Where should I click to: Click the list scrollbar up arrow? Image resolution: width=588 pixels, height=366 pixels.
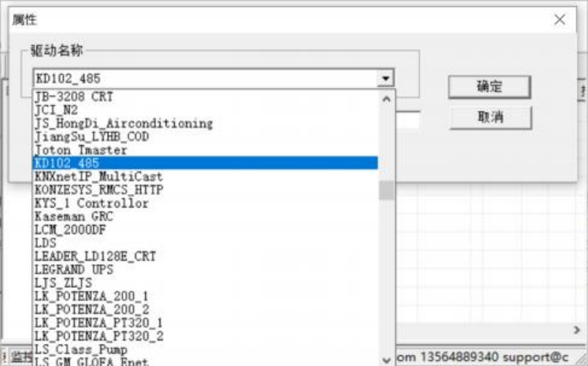[386, 99]
